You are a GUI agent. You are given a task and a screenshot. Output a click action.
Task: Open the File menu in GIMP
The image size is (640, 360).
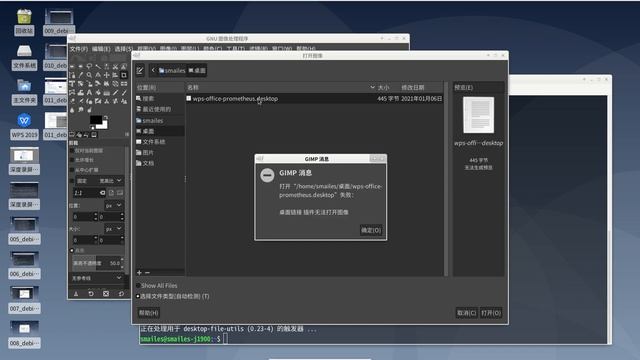click(78, 49)
